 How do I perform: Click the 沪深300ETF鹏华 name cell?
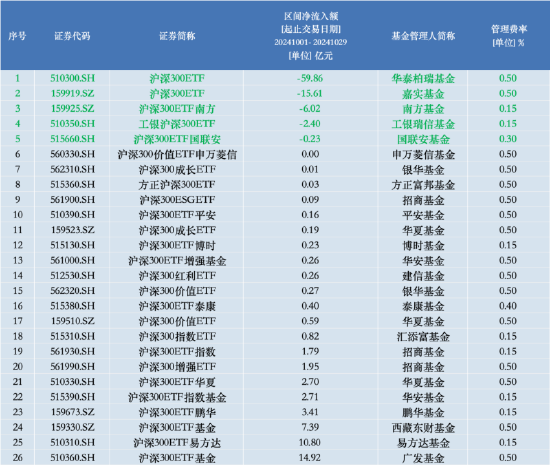(x=177, y=412)
